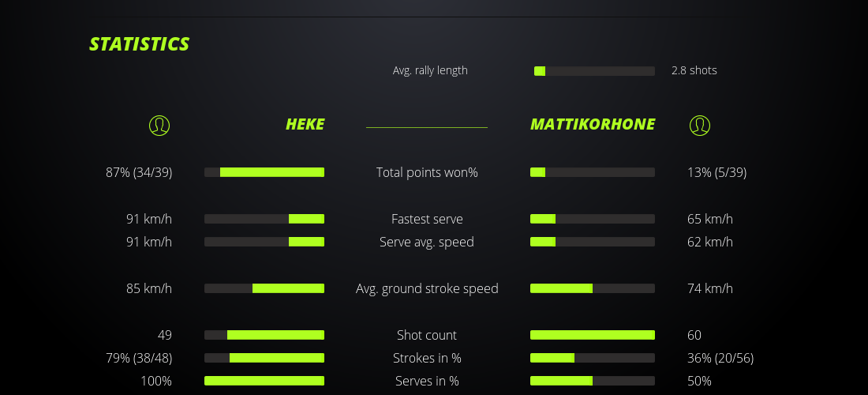The image size is (868, 395).
Task: Click the Fastest serve label
Action: coord(427,219)
